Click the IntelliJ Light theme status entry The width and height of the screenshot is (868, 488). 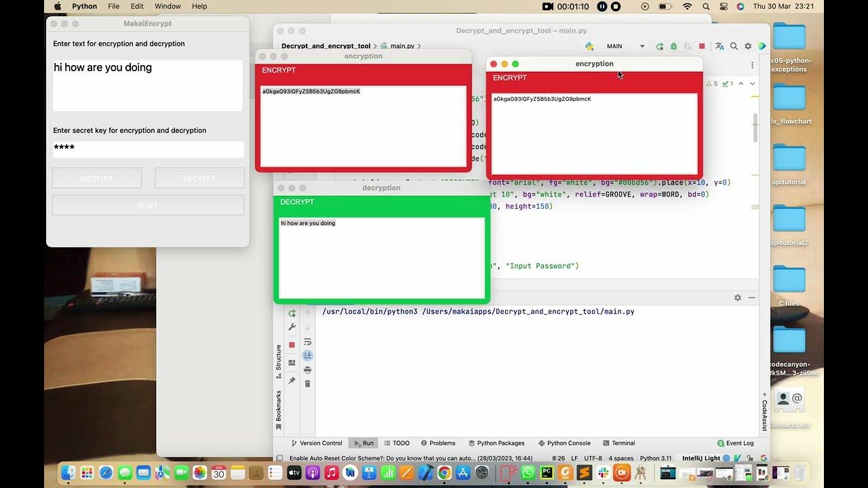(701, 458)
